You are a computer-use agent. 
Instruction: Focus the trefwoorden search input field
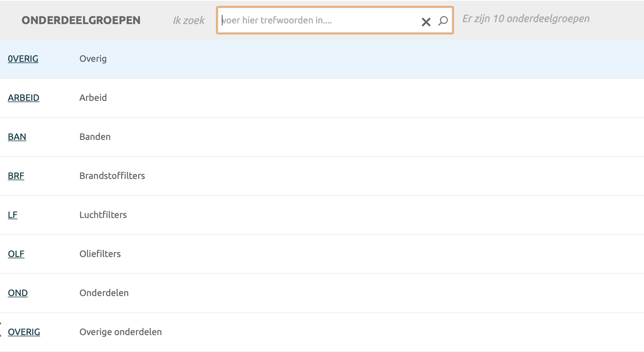pos(319,20)
